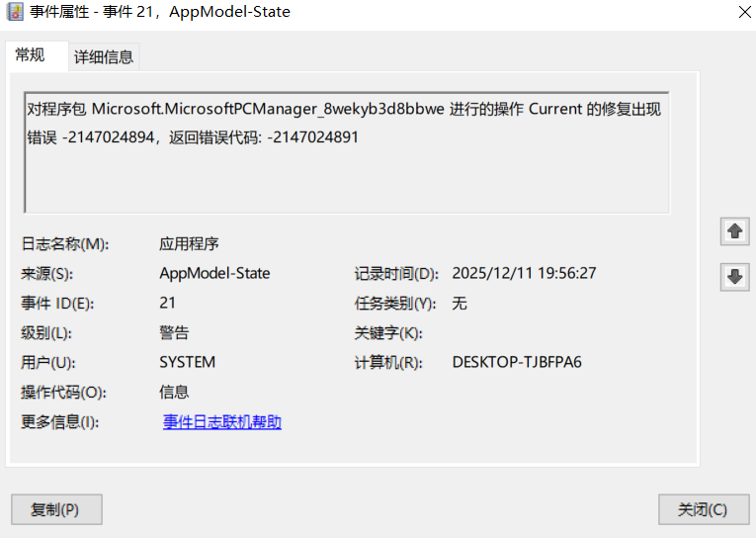Click the returned error code -2147024891

pos(313,137)
